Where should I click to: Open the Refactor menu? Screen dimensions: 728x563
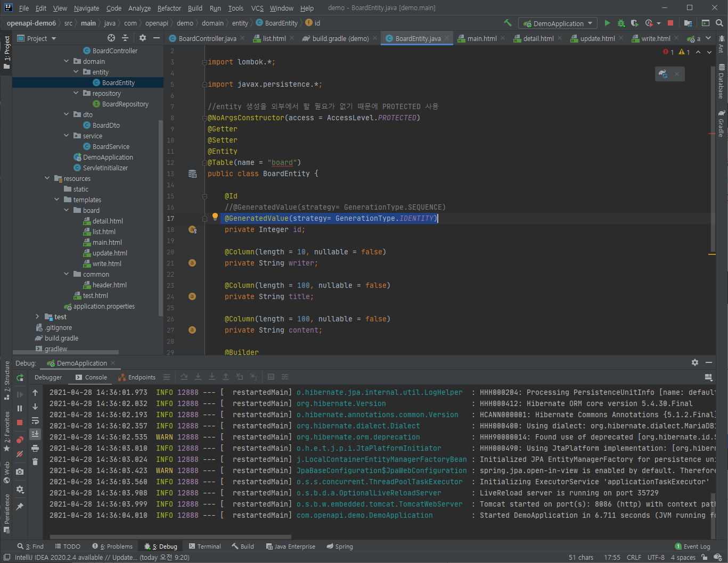tap(169, 8)
